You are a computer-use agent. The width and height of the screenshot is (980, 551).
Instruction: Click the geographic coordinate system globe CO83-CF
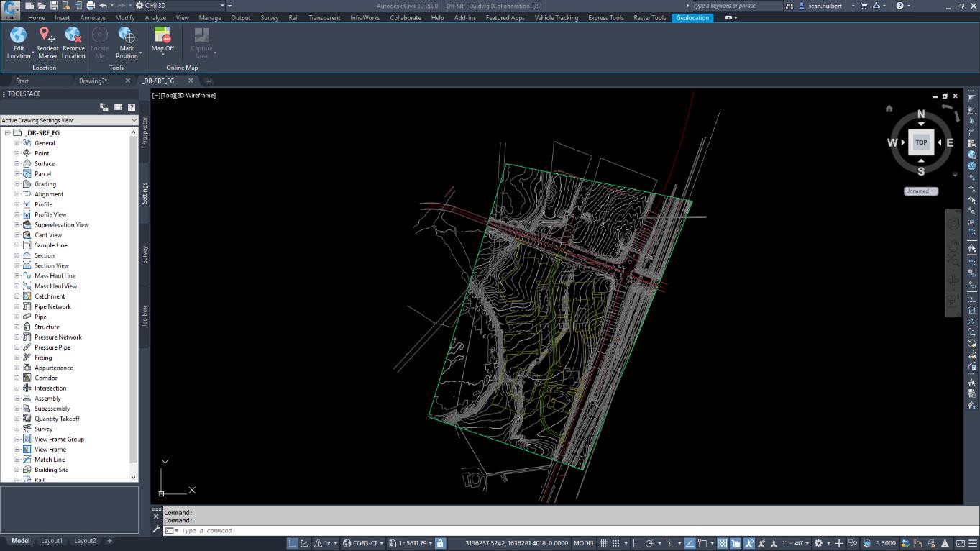point(347,543)
